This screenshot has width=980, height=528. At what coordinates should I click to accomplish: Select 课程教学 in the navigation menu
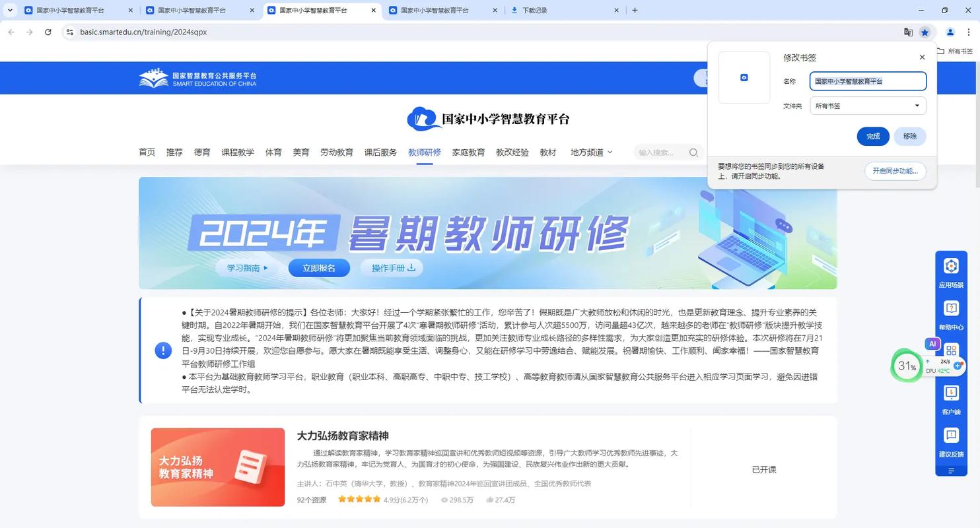(238, 152)
